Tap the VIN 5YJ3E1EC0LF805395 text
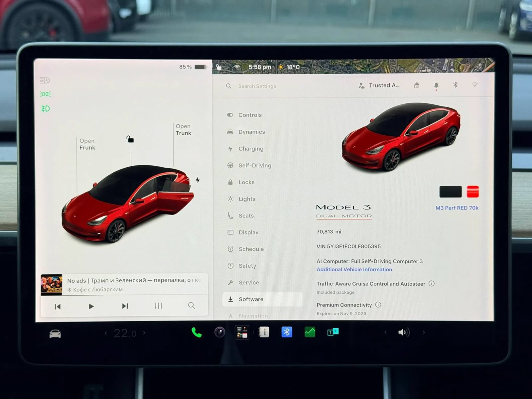532x399 pixels. (x=348, y=247)
